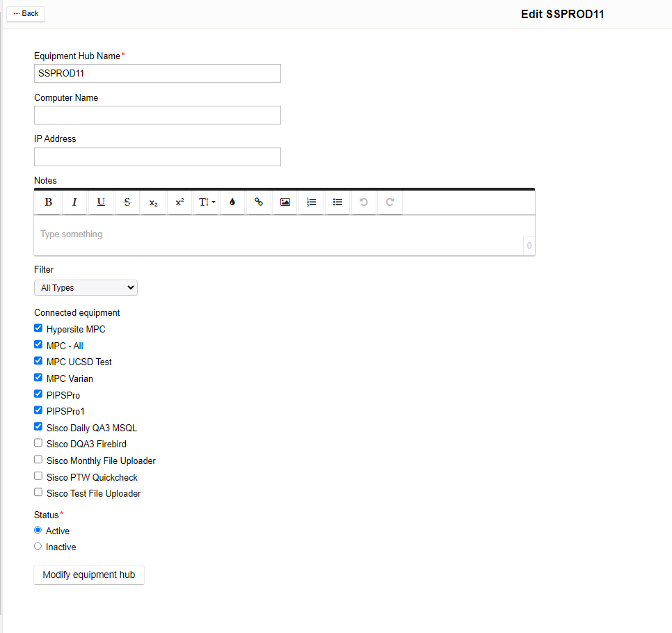Click into the Computer Name field
The width and height of the screenshot is (672, 633).
tap(157, 115)
